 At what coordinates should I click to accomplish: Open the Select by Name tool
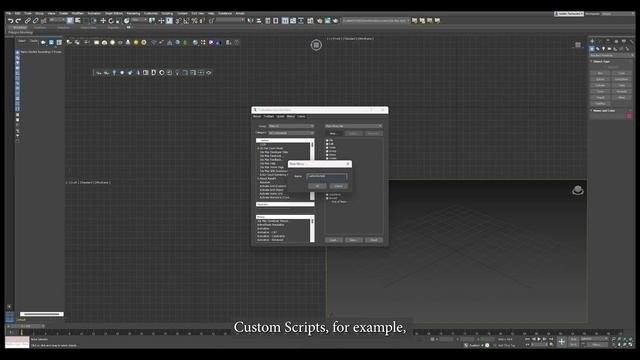(x=78, y=20)
